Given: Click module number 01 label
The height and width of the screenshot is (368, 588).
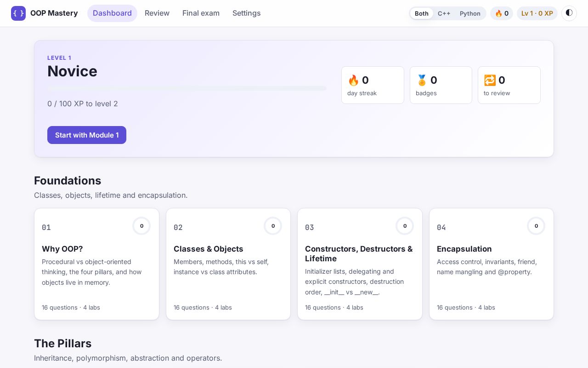Looking at the screenshot, I should 46,227.
